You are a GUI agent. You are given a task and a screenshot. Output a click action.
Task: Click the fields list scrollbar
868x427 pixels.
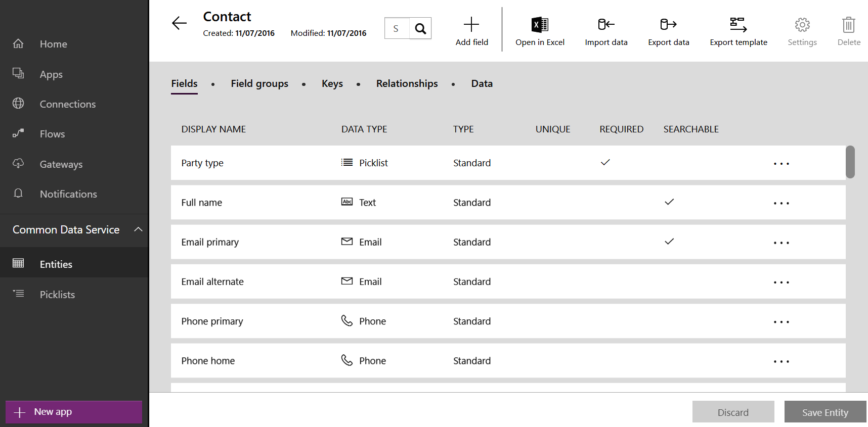tap(850, 162)
